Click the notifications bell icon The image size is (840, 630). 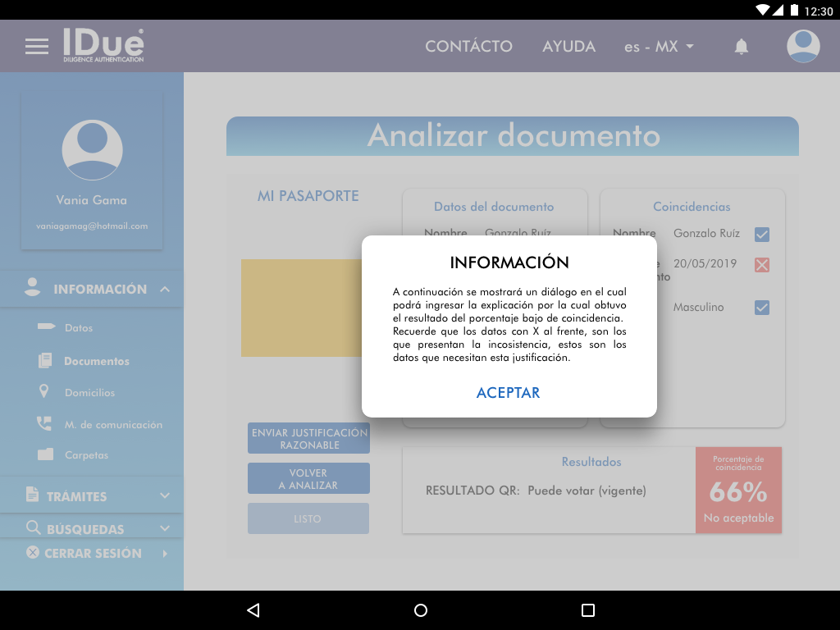click(x=741, y=47)
